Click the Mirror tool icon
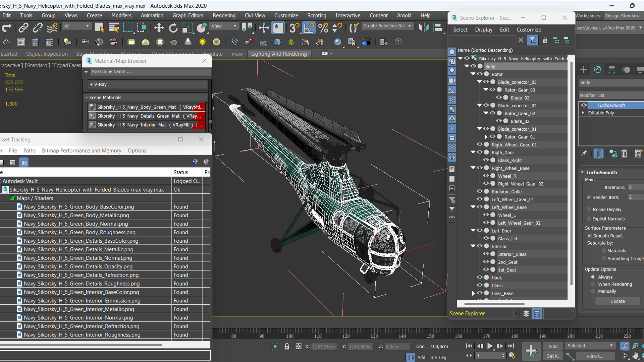644x362 pixels. click(x=424, y=28)
